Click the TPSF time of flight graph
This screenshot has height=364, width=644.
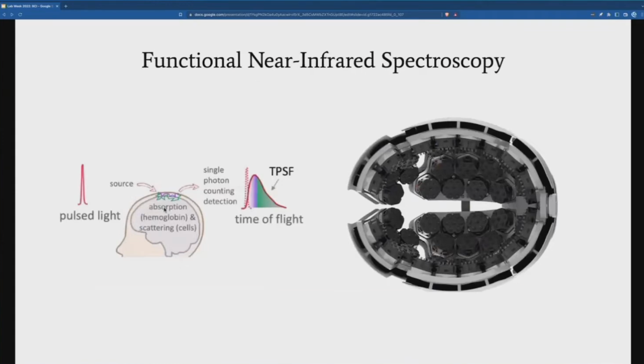coord(264,189)
